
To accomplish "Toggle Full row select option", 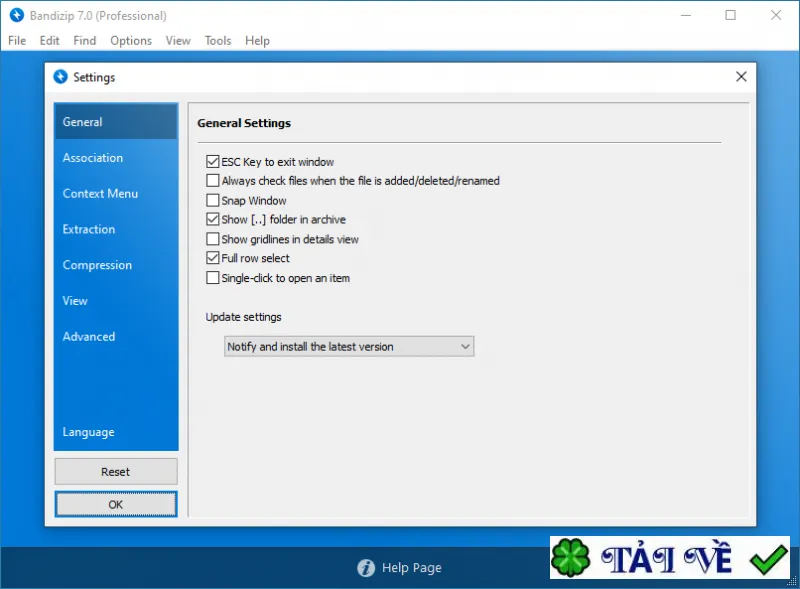I will point(213,258).
